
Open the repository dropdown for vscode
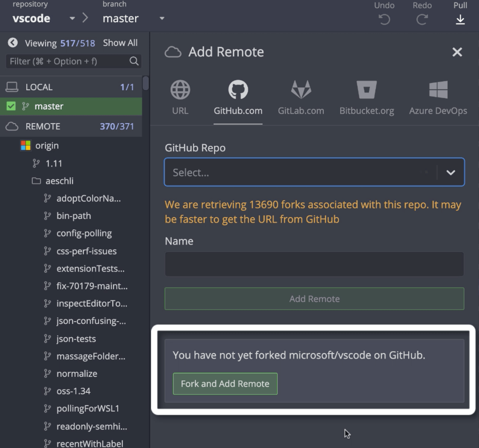[72, 18]
